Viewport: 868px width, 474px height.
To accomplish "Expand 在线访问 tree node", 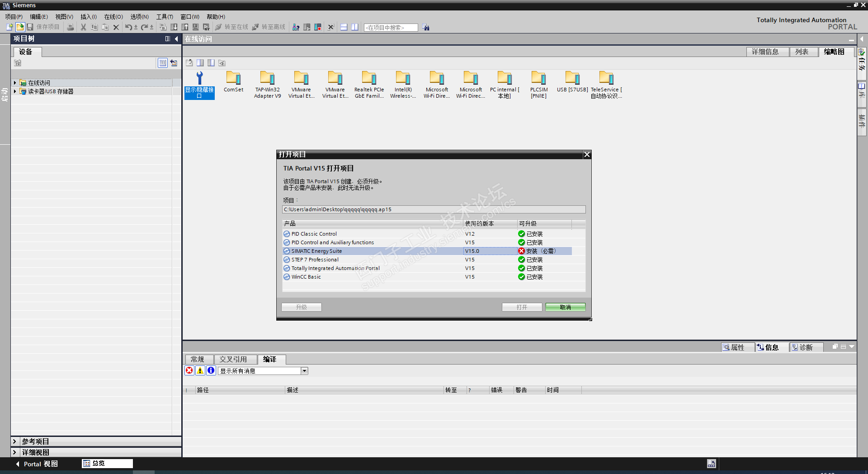I will click(15, 83).
